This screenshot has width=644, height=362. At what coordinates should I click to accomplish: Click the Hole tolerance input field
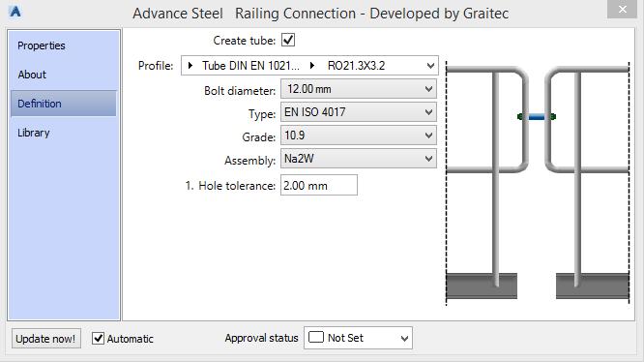pos(319,185)
